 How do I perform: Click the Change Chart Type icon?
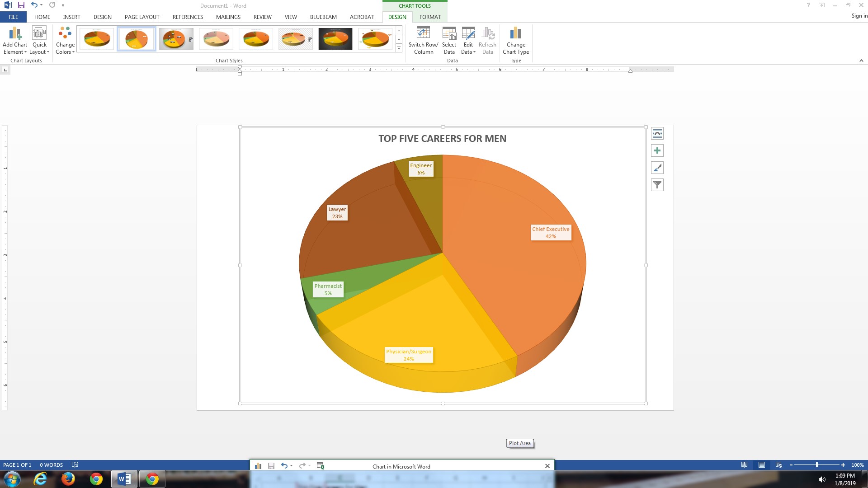click(x=515, y=34)
